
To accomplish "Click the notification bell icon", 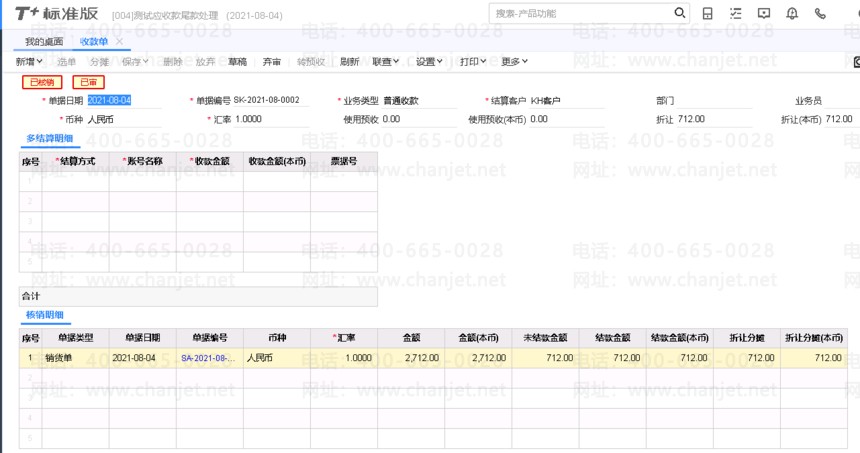I will point(792,14).
